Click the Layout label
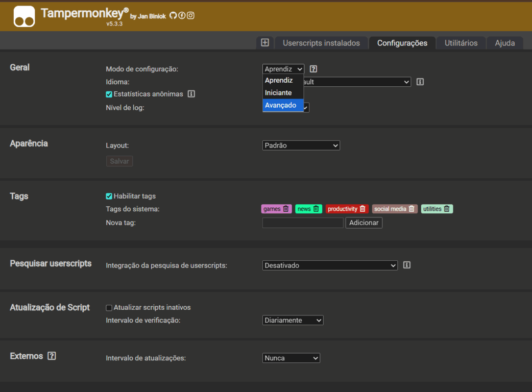Viewport: 532px width, 392px height. coord(117,145)
